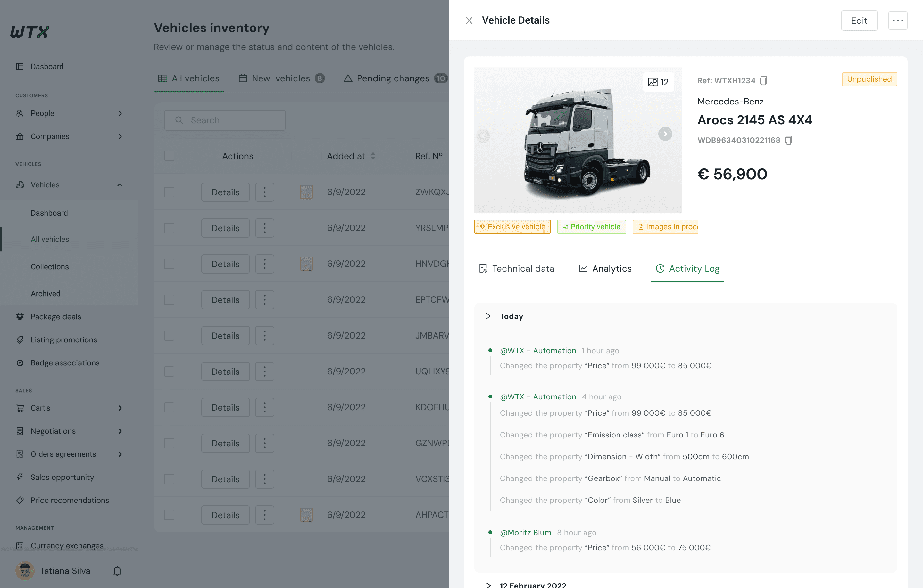Expand the 12 February 2022 activity group

[488, 585]
